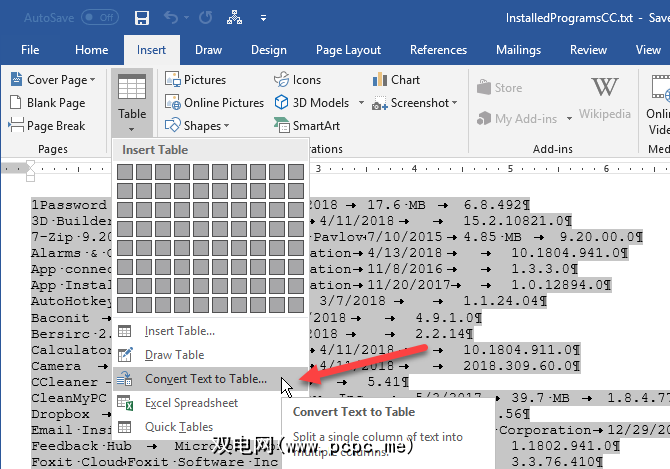Screen dimensions: 670x469
Task: Click the Save icon in title bar
Action: tap(141, 18)
